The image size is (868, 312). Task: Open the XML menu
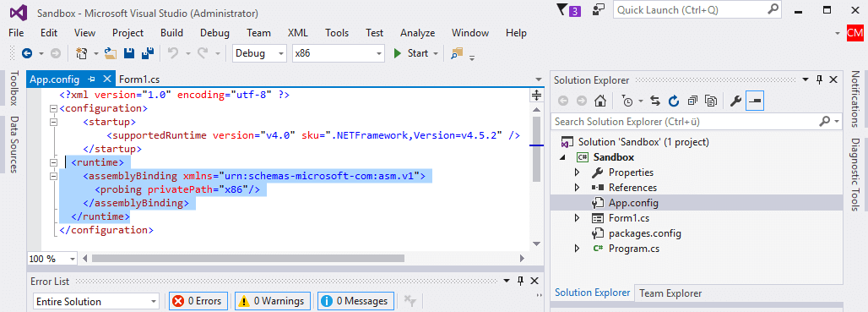coord(298,33)
